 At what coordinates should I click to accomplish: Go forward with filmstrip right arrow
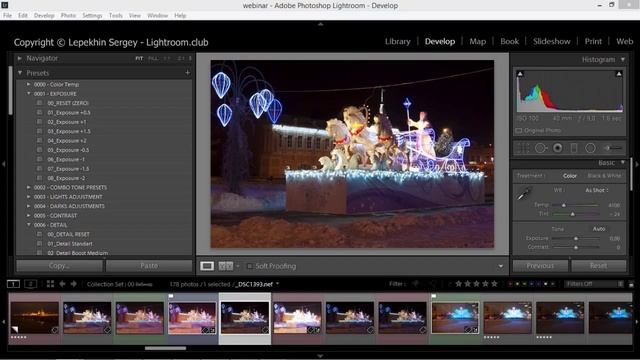coord(73,284)
